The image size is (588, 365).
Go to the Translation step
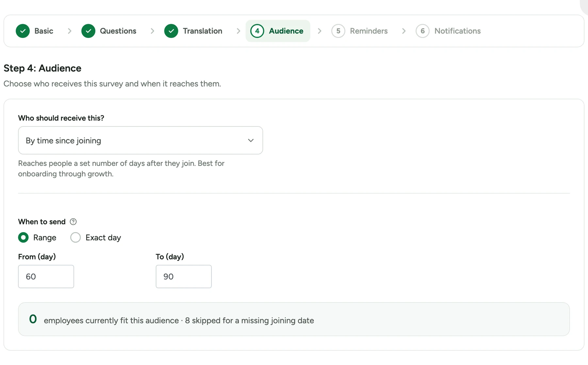(x=193, y=31)
